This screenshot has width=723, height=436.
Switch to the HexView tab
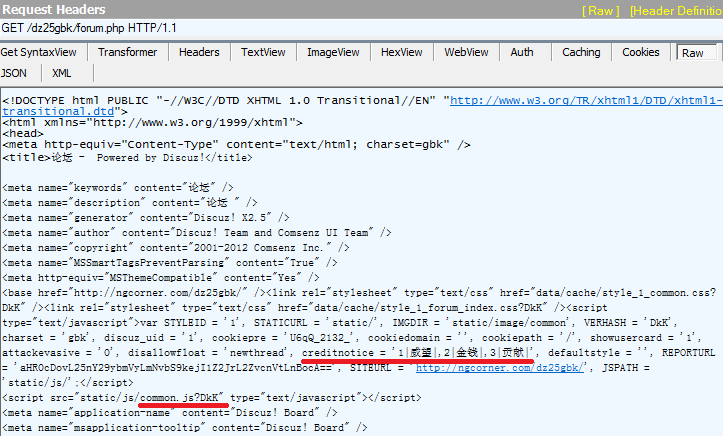(402, 53)
